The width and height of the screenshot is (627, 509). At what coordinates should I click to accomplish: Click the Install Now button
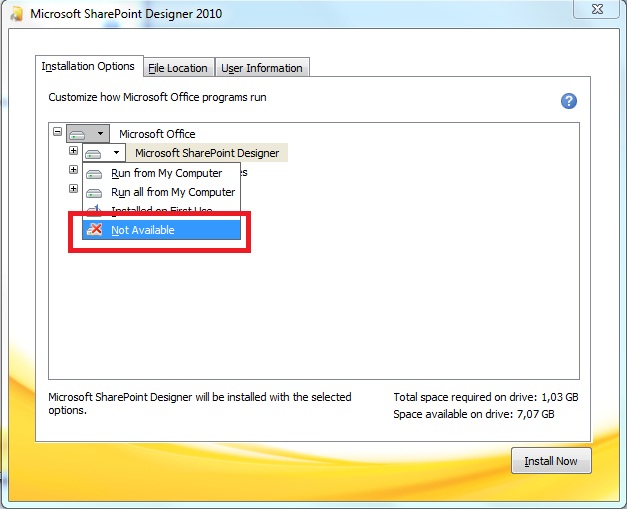[x=551, y=461]
